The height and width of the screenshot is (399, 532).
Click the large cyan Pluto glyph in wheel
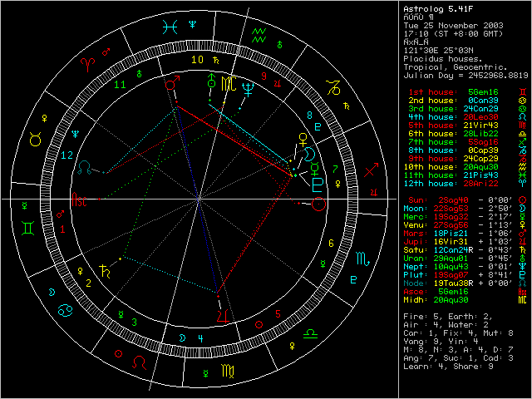[x=317, y=185]
